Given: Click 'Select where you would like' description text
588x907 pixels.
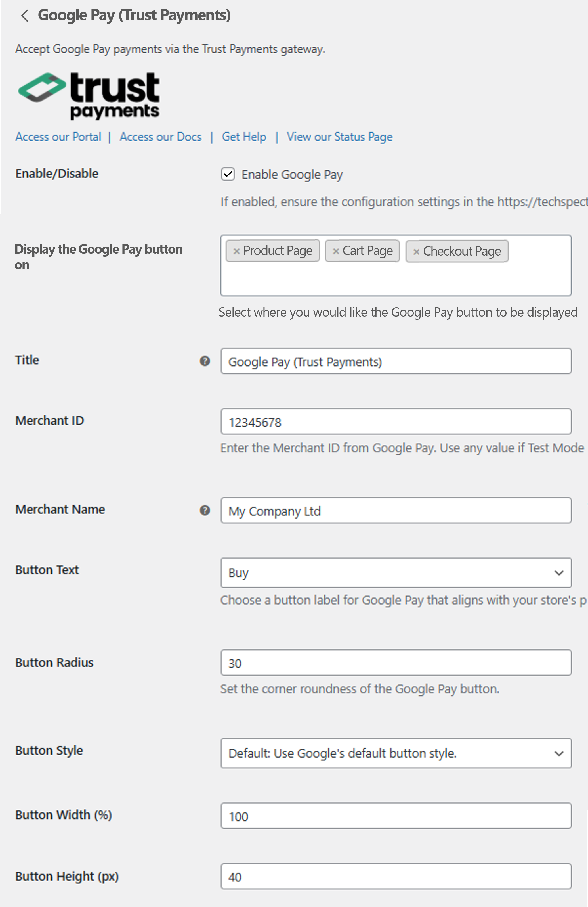Looking at the screenshot, I should (x=398, y=312).
